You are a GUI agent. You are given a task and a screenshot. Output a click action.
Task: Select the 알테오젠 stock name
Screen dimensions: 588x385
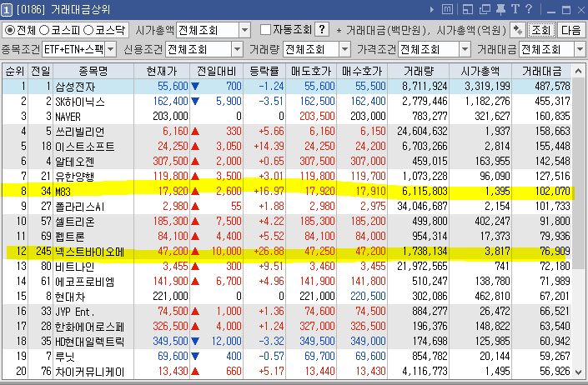pos(74,162)
